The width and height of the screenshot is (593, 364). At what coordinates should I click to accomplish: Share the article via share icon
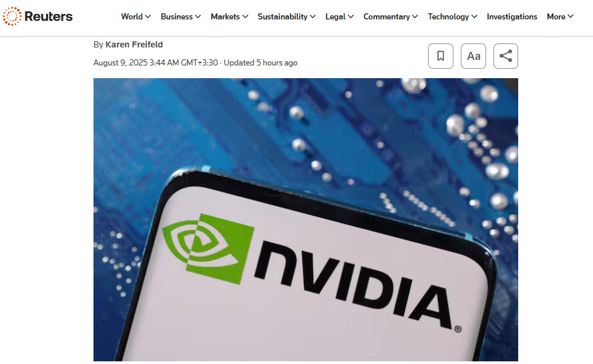click(x=506, y=56)
